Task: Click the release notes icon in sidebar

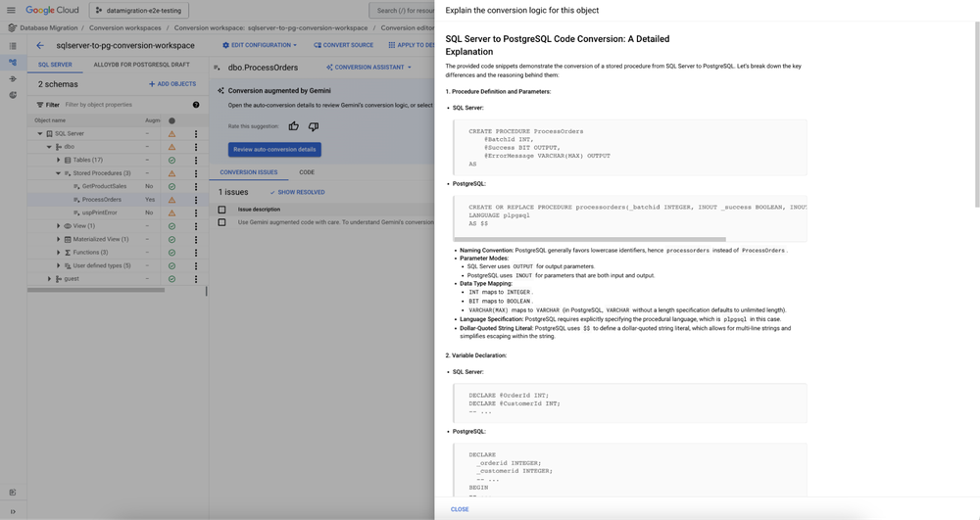Action: [13, 493]
